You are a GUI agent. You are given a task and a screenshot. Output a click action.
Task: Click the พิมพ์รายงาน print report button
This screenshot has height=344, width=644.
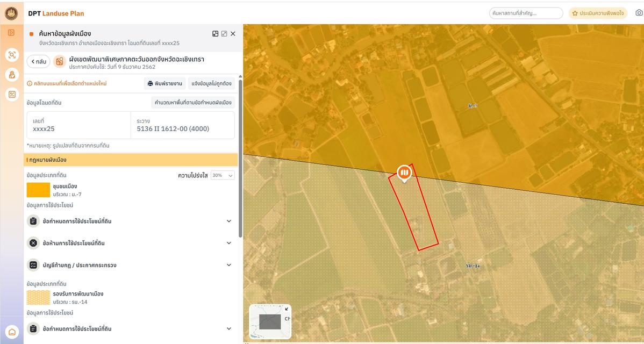pos(164,83)
